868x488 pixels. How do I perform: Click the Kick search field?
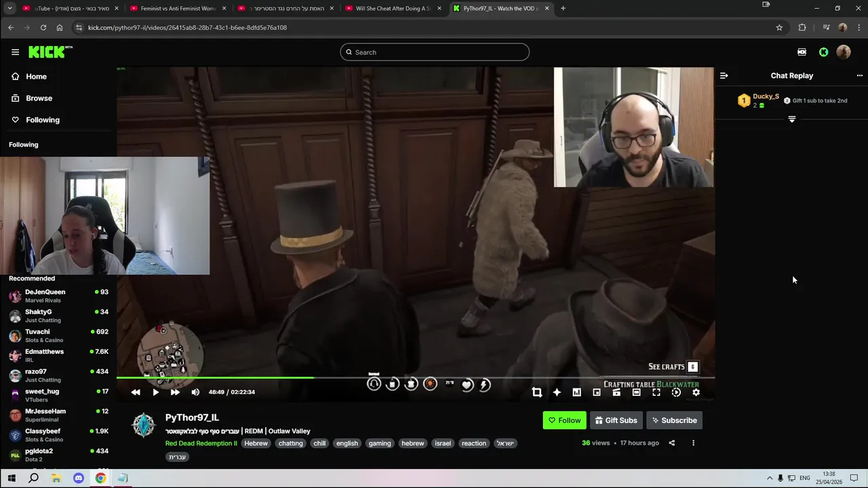point(435,52)
